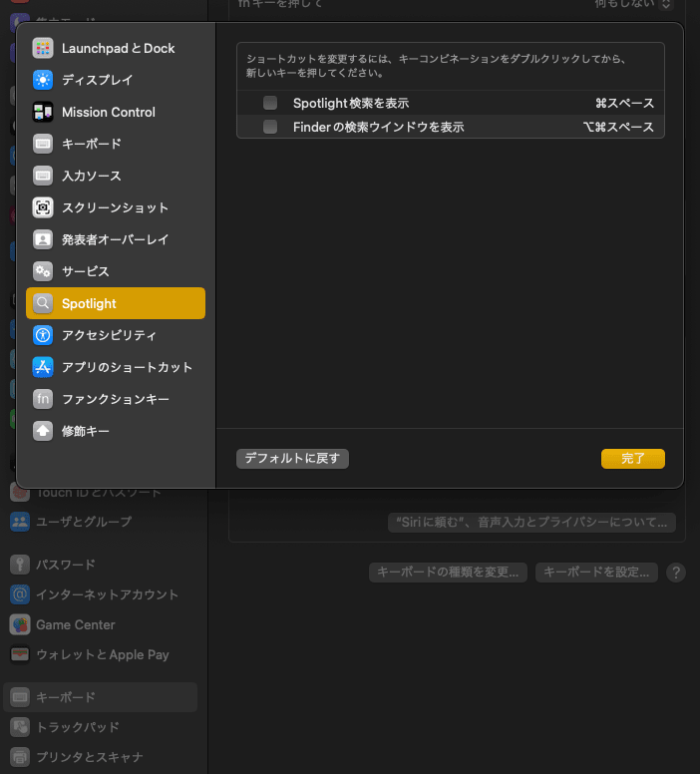Click トラックパッド icon in the sidebar
700x774 pixels.
click(x=20, y=726)
